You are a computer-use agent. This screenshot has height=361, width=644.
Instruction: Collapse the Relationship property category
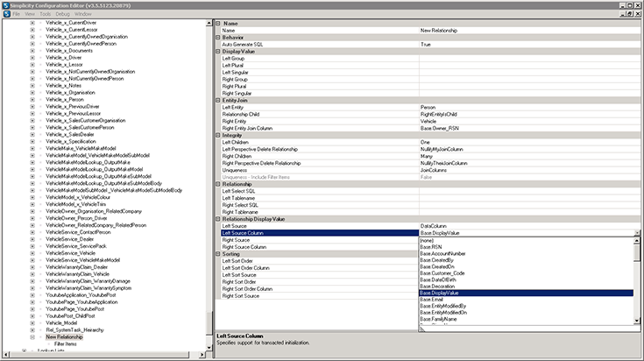(x=218, y=184)
